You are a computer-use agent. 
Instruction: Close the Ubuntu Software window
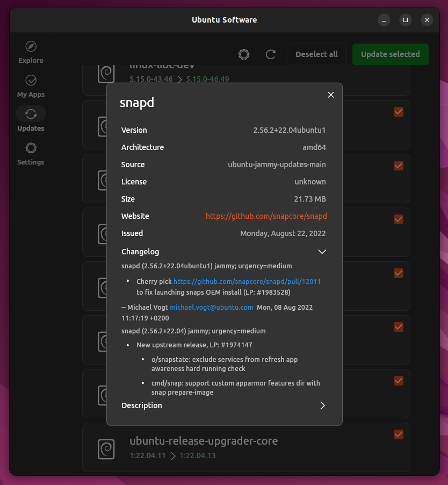[427, 20]
